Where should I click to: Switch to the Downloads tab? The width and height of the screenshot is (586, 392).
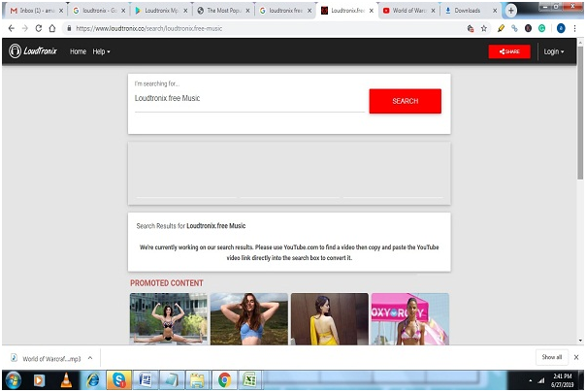point(471,11)
